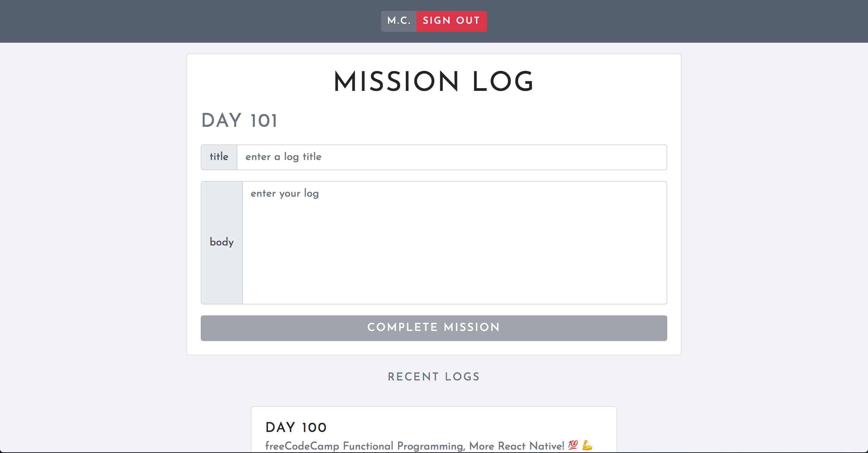Open the Day 100 log card
Viewport: 868px width, 453px height.
pos(434,430)
